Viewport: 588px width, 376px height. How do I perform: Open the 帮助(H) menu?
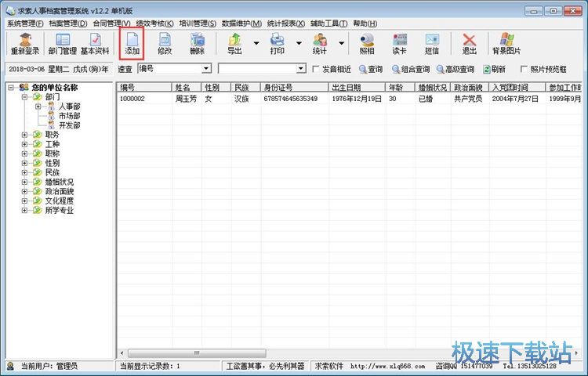pyautogui.click(x=365, y=23)
